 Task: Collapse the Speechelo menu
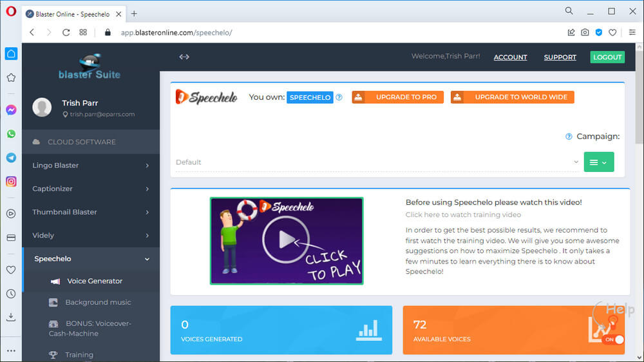pos(91,259)
